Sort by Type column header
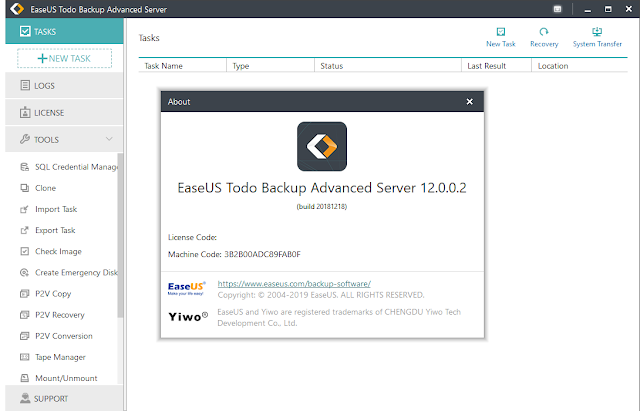Screen dimensions: 640x411 point(270,66)
